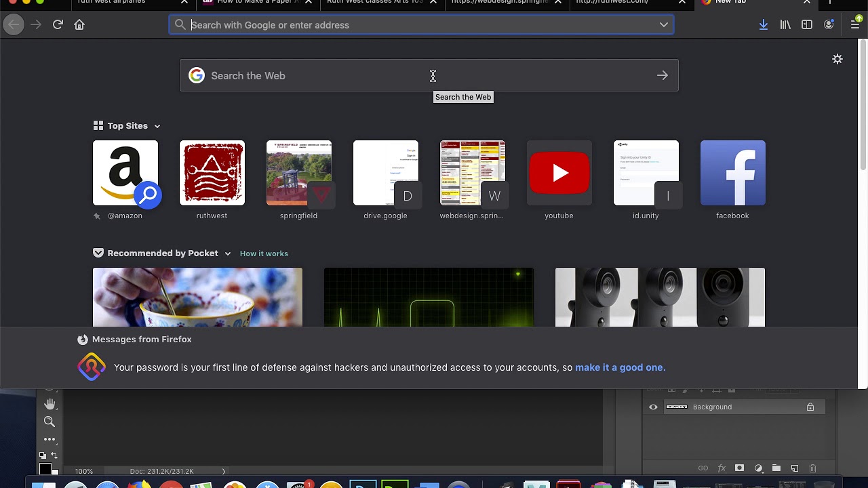Open Photoshop status bar info arrow

pyautogui.click(x=224, y=471)
